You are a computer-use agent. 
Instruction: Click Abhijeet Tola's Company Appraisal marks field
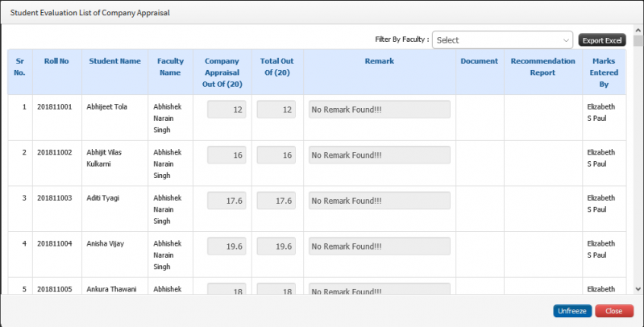coord(226,110)
